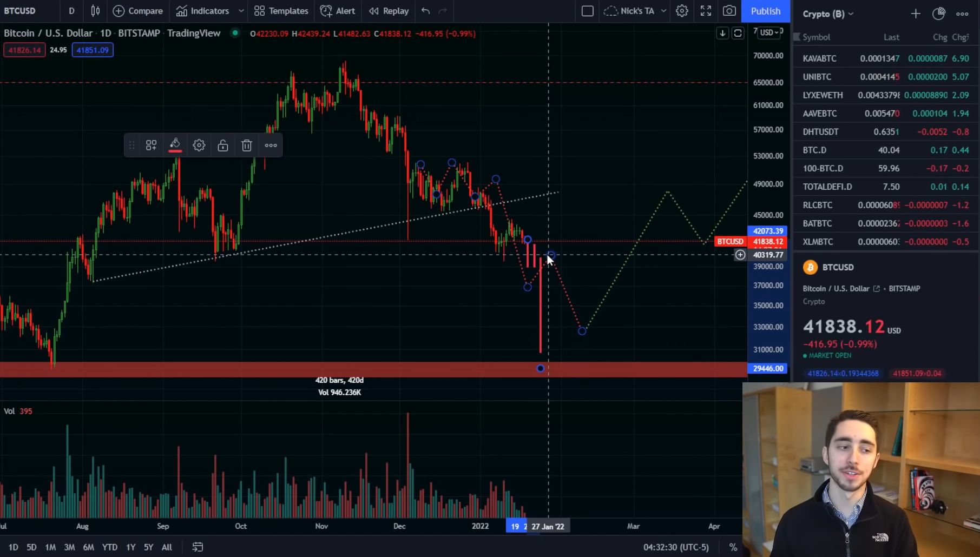Select BTC.D in the watchlist
The image size is (980, 557).
886,150
